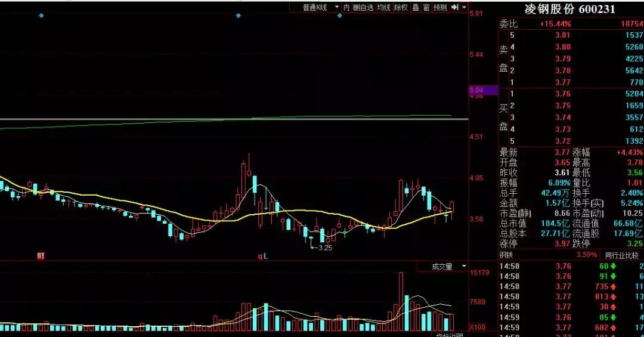Screen dimensions: 644x337
Task: Click the 流通值 value 66.68亿
Action: coord(628,224)
